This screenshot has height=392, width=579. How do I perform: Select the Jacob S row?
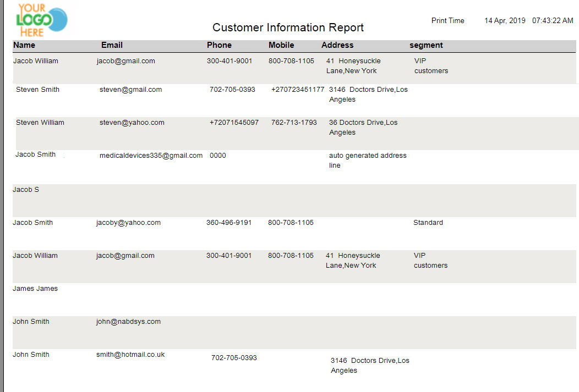pyautogui.click(x=294, y=201)
